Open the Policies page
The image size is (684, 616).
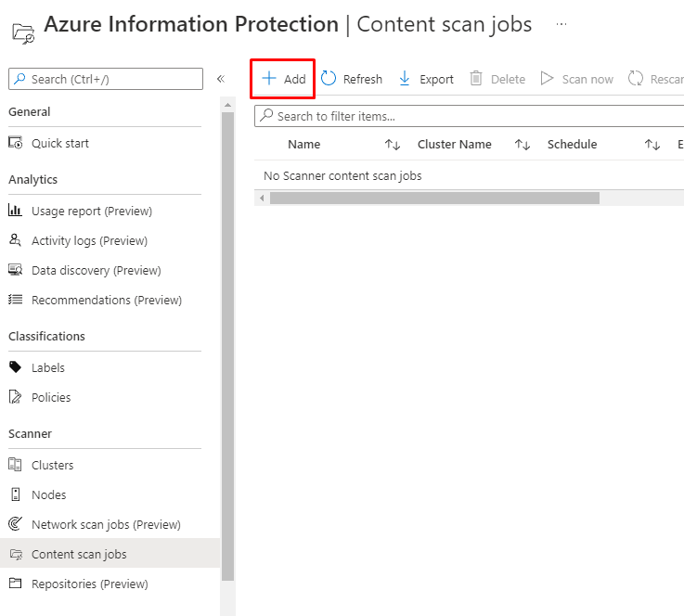coord(51,397)
